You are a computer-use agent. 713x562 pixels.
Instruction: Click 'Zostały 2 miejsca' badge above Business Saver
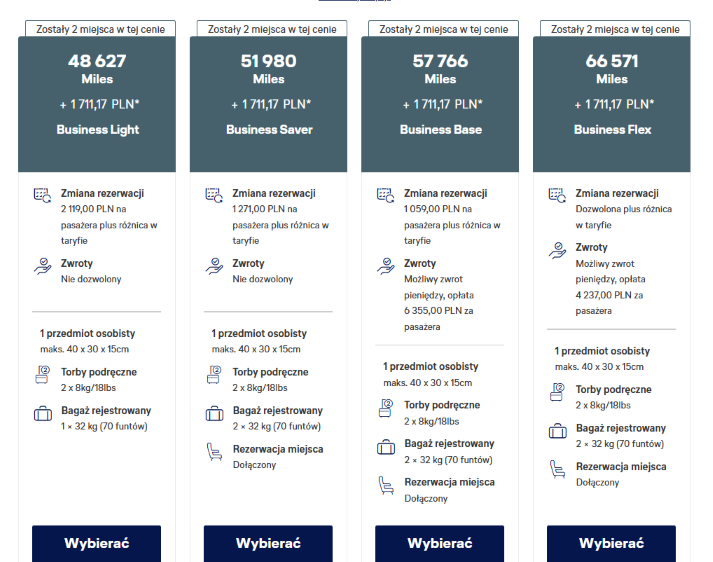pyautogui.click(x=272, y=29)
